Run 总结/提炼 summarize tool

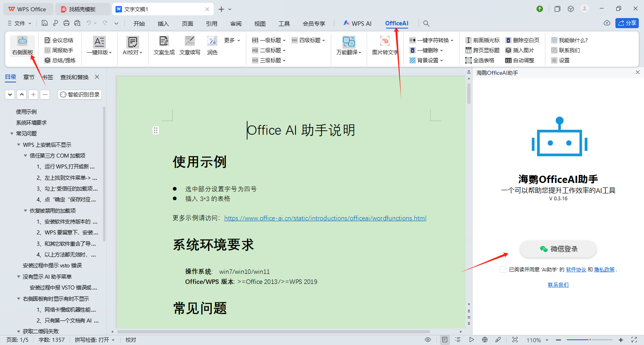(60, 60)
